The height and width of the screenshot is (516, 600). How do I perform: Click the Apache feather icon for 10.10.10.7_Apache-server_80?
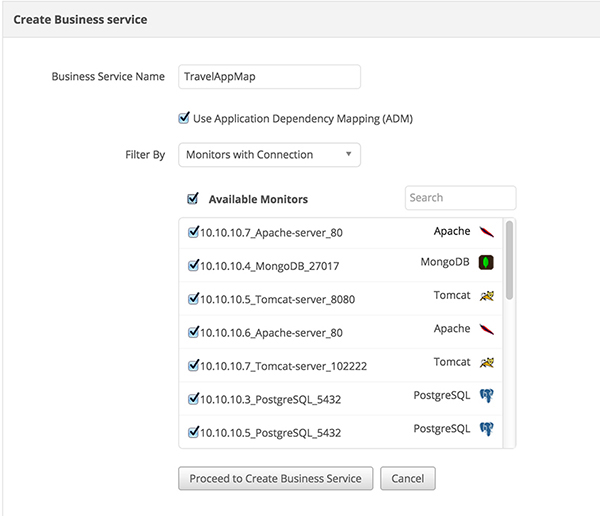[487, 233]
